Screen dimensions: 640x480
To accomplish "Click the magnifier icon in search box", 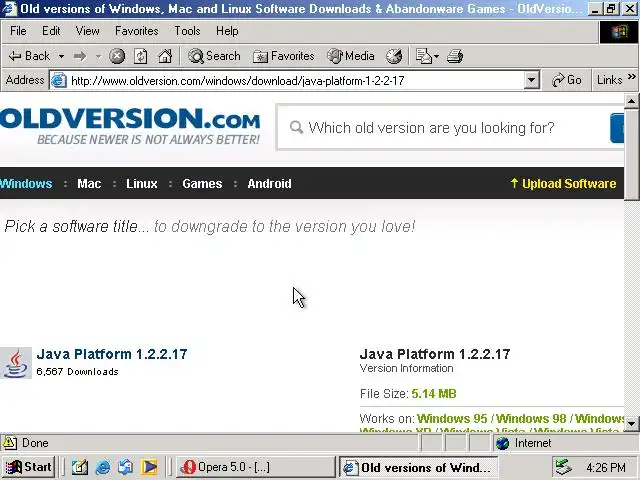I will click(x=296, y=128).
